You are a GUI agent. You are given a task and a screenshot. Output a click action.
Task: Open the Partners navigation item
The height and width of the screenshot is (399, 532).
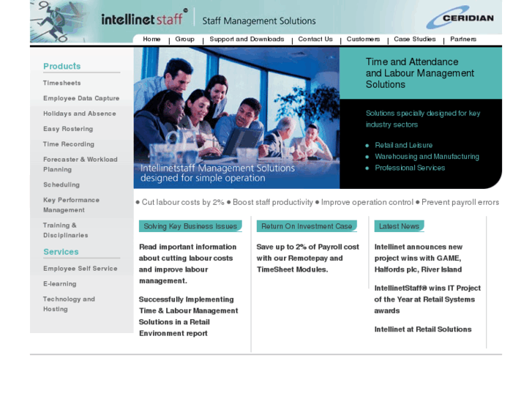pyautogui.click(x=463, y=40)
